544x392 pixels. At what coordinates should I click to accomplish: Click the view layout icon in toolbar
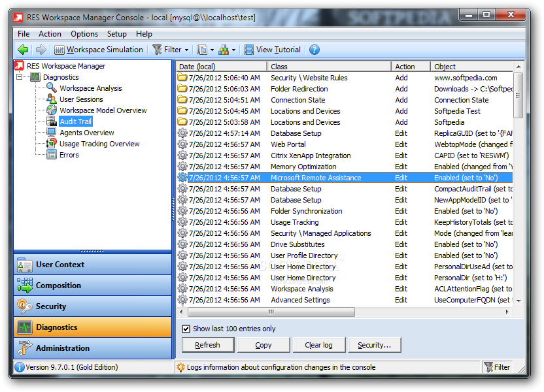[202, 50]
